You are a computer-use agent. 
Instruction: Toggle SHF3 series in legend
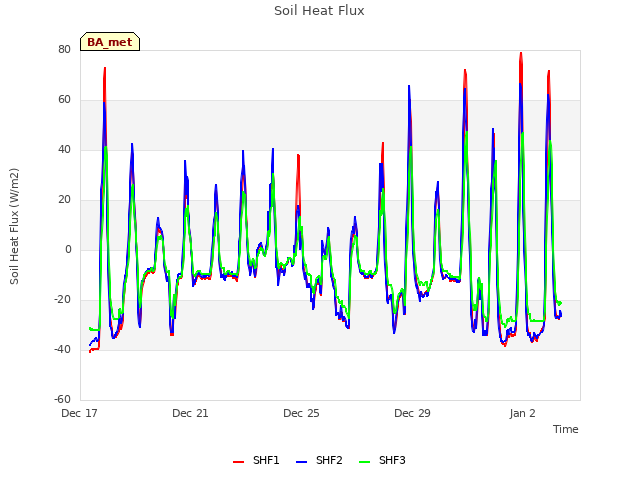[382, 460]
